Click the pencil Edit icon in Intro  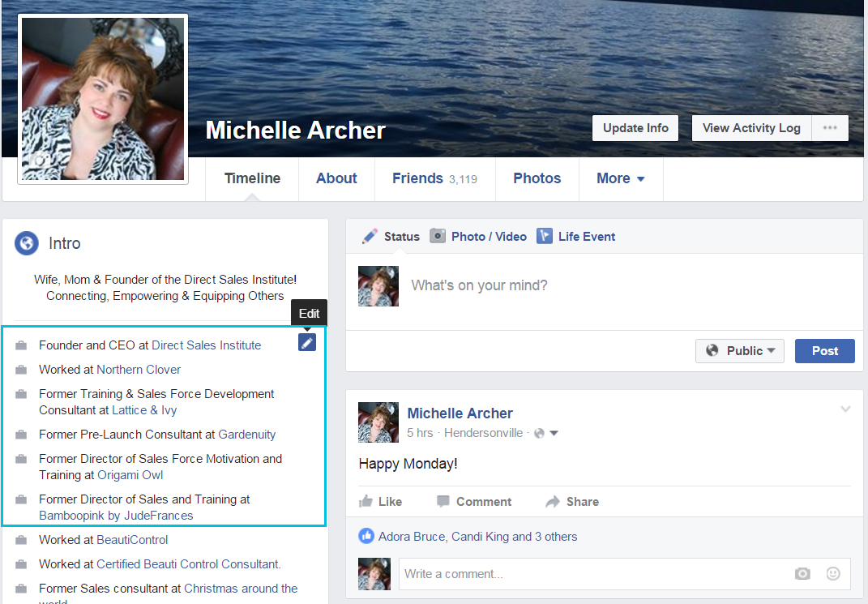pyautogui.click(x=306, y=343)
